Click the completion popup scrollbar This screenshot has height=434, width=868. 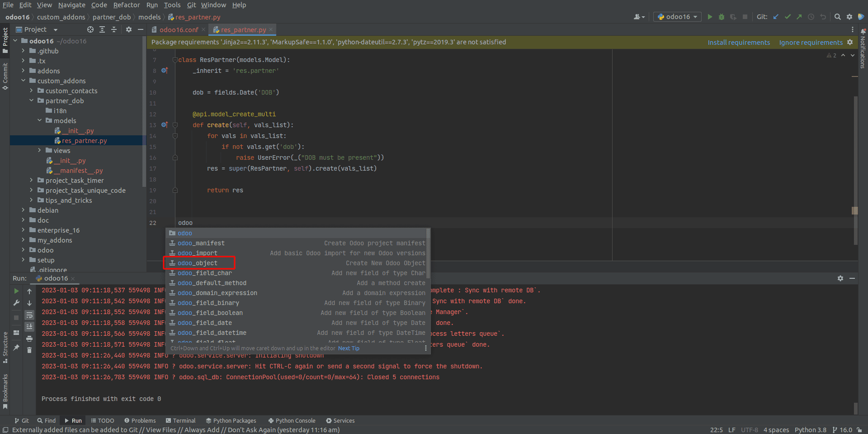pos(428,253)
